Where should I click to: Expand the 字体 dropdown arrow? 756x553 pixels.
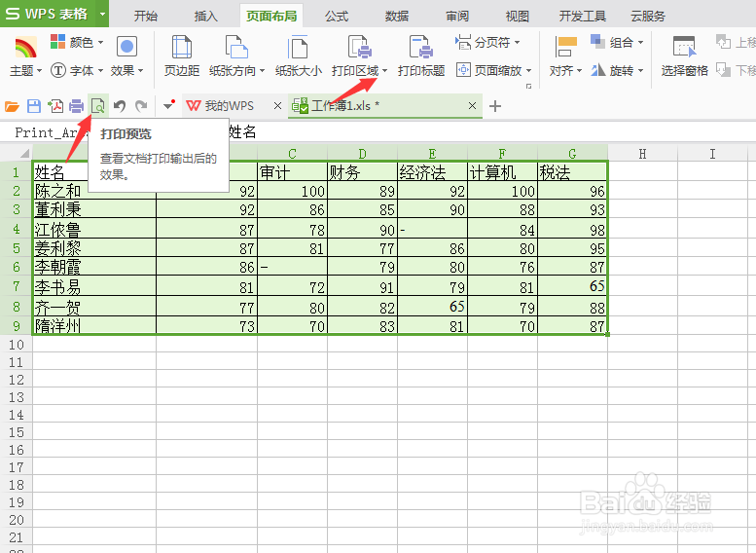101,71
